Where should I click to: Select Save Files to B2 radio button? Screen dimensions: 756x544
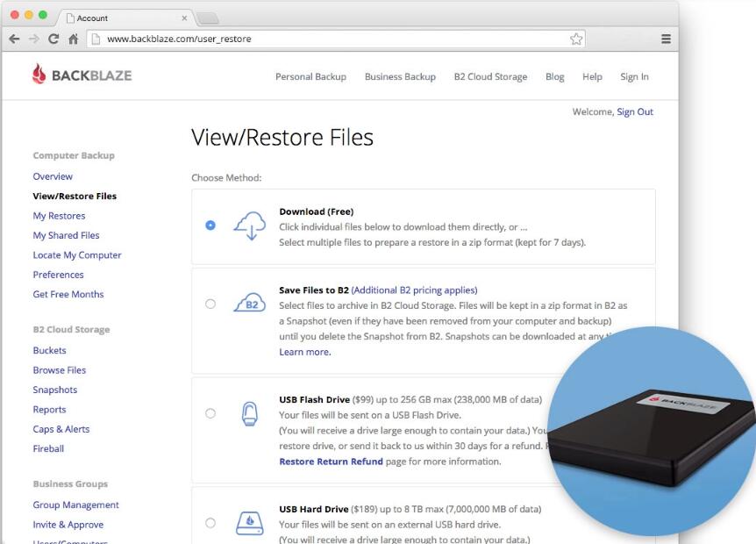[x=210, y=304]
